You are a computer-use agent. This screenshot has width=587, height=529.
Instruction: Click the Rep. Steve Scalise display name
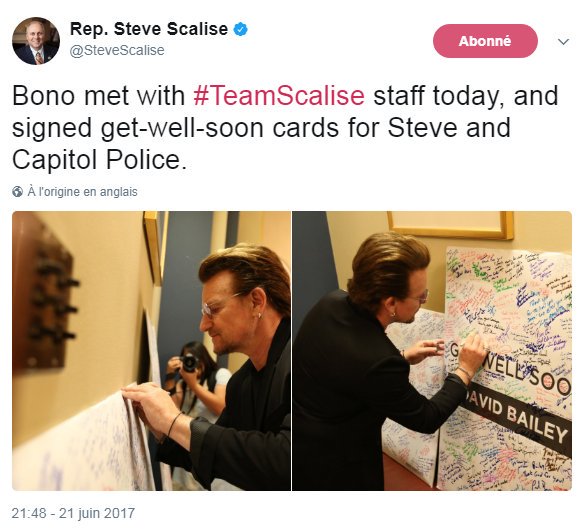(149, 29)
